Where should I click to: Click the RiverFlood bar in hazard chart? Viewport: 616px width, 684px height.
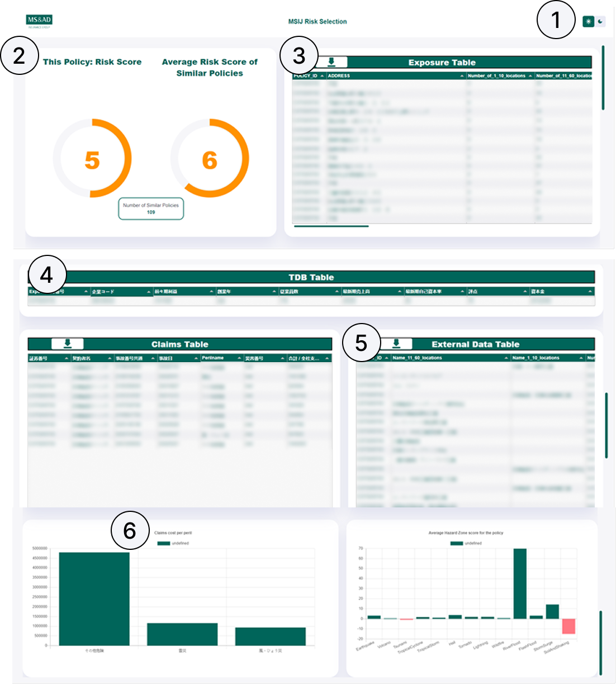click(x=520, y=583)
